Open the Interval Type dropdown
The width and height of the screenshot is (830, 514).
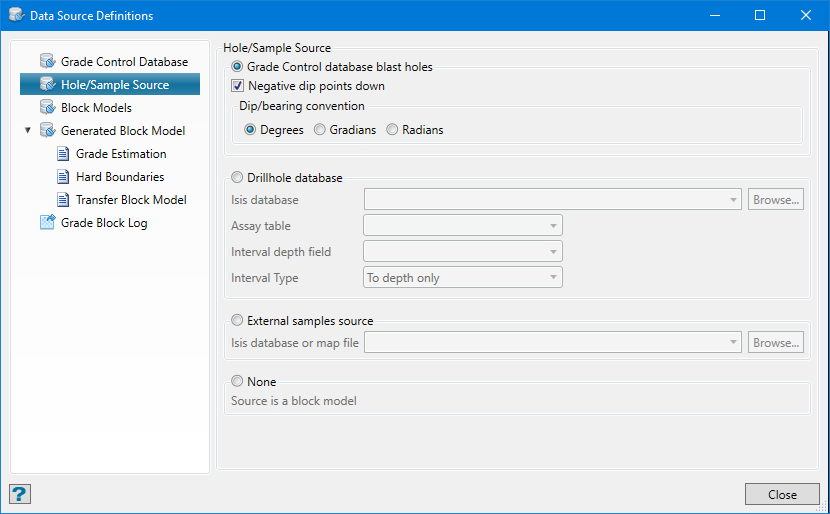pos(462,278)
